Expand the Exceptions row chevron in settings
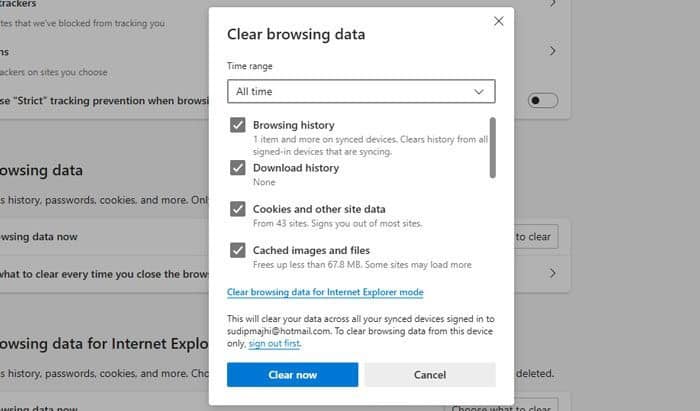The width and height of the screenshot is (700, 411). (553, 50)
